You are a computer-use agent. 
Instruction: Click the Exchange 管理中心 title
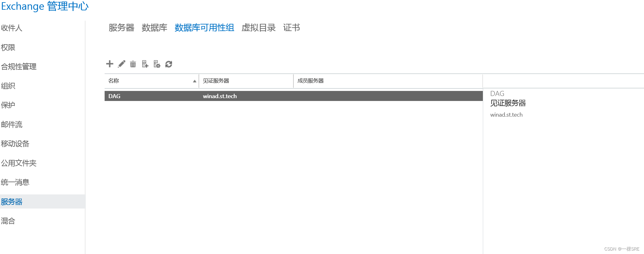click(45, 6)
